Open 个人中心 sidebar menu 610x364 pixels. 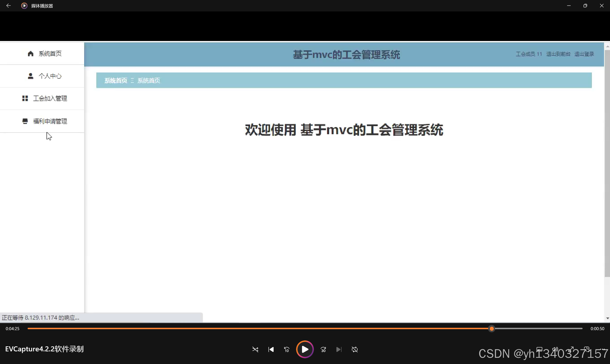coord(44,76)
